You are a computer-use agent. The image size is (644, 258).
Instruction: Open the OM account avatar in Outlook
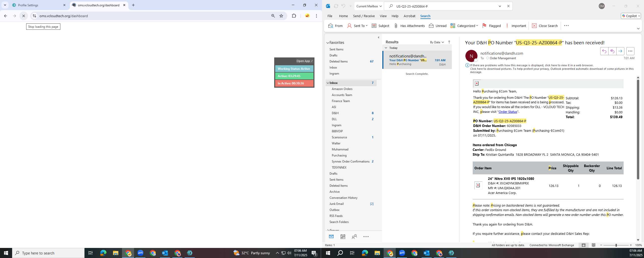pyautogui.click(x=601, y=6)
